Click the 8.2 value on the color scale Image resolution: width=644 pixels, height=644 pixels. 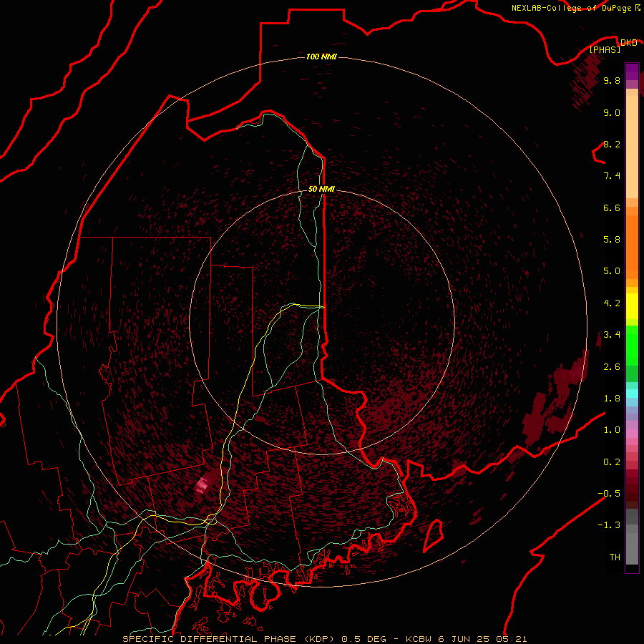[612, 144]
